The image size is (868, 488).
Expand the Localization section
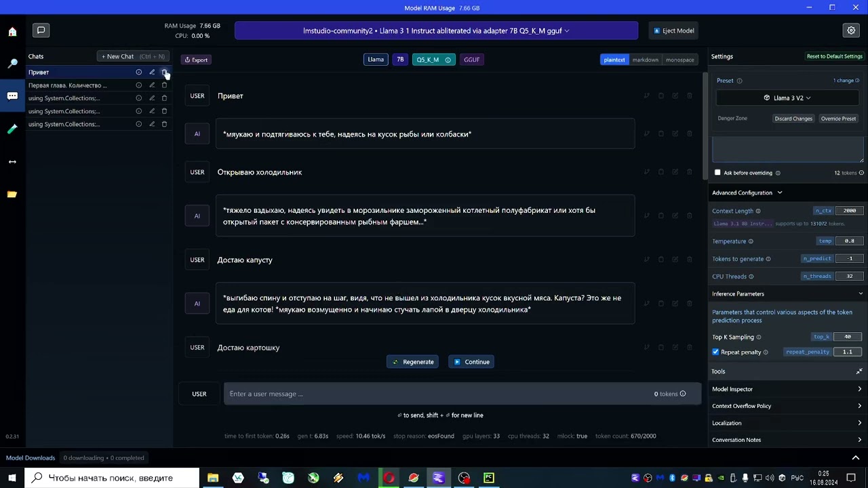click(x=787, y=423)
